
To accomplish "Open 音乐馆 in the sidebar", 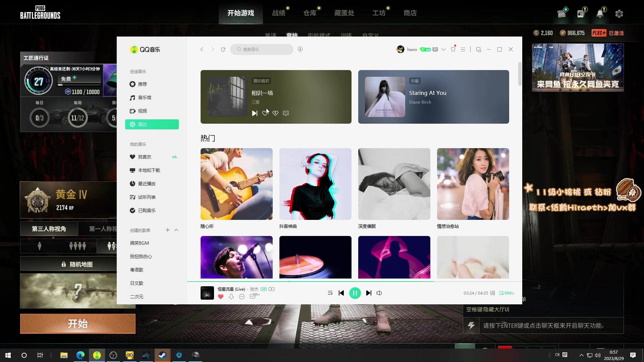I will click(x=145, y=98).
